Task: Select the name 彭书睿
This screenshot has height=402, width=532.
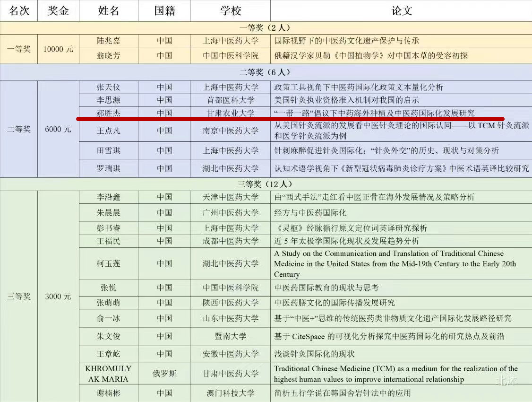Action: pyautogui.click(x=109, y=228)
